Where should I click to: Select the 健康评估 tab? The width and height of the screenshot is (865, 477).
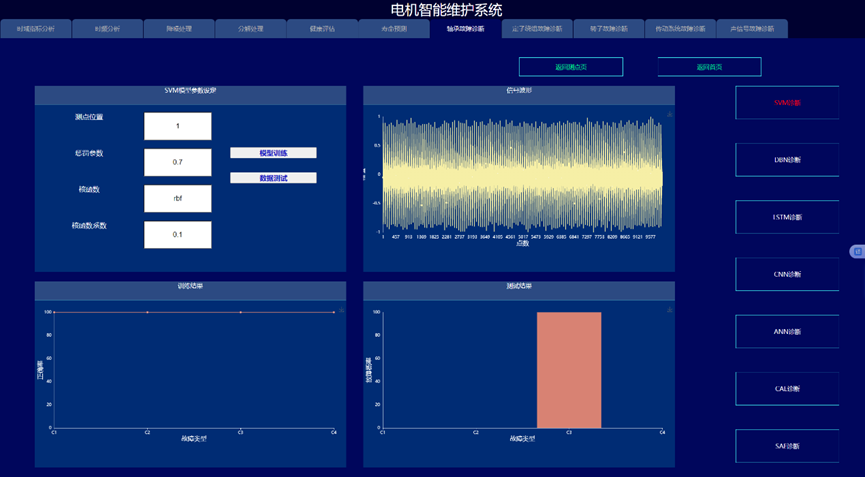(x=322, y=29)
